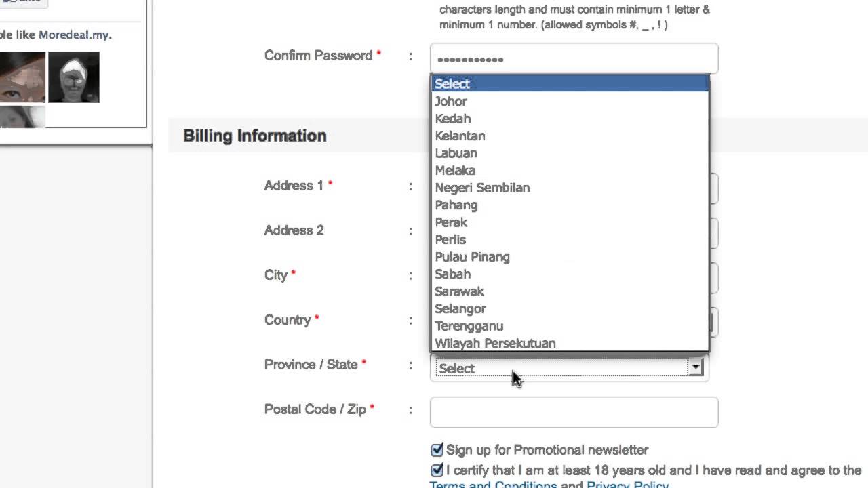868x488 pixels.
Task: Uncheck Sign up for Promotional newsletter
Action: (x=437, y=450)
